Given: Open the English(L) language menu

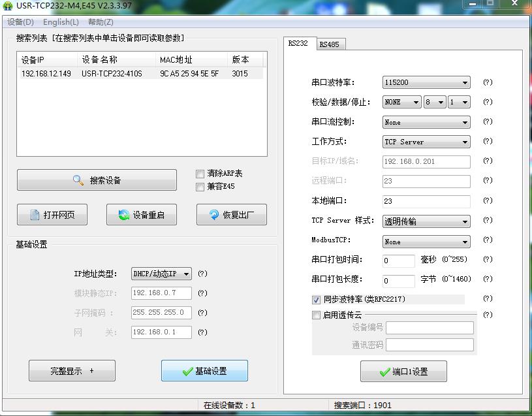Looking at the screenshot, I should [x=61, y=22].
